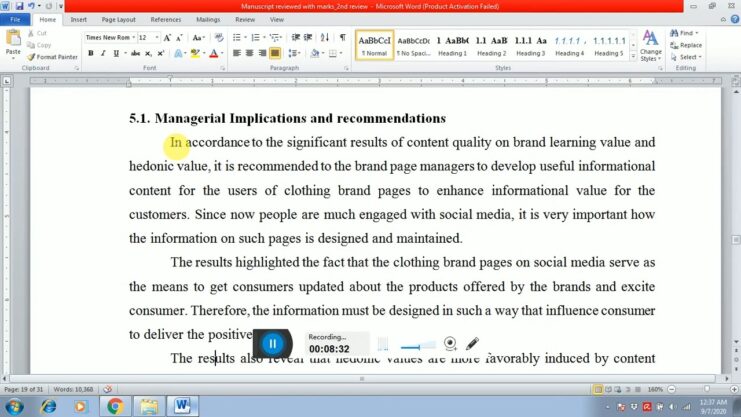Open the font name dropdown
Screen dimensions: 741x417
click(134, 37)
